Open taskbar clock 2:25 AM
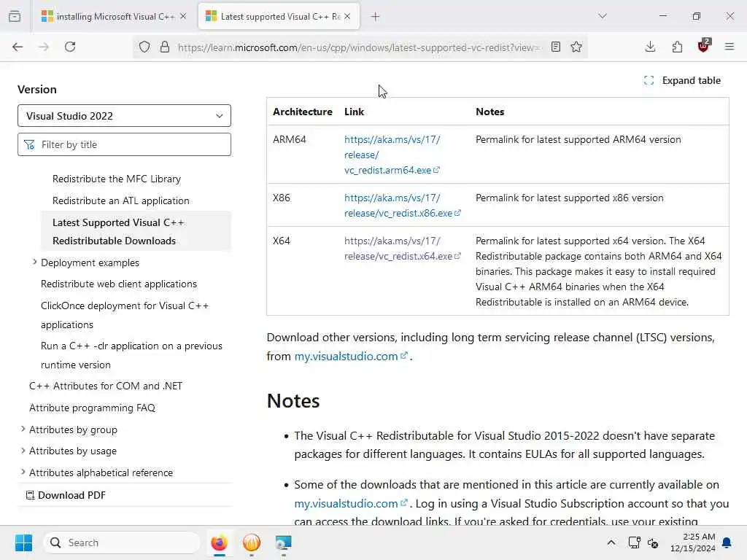This screenshot has height=560, width=747. coord(693,542)
